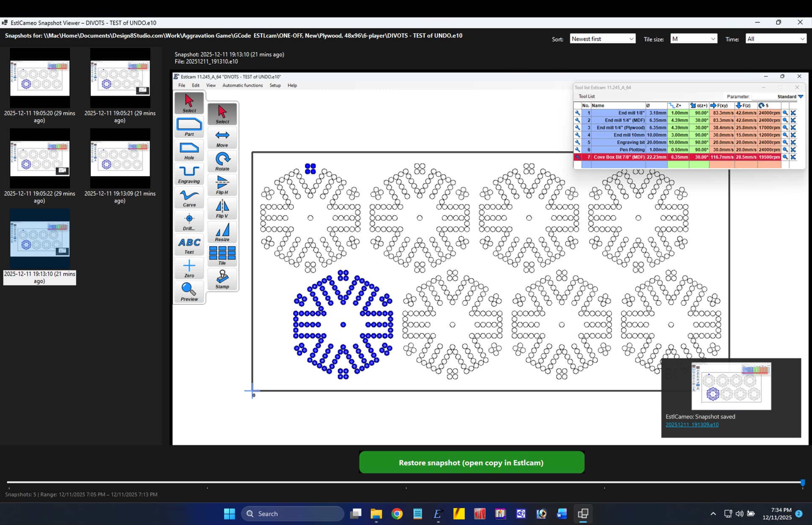Open the Setup menu

[x=275, y=85]
